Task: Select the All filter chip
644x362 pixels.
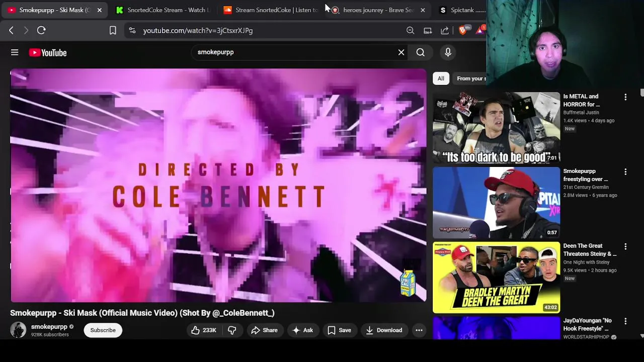Action: click(x=441, y=78)
